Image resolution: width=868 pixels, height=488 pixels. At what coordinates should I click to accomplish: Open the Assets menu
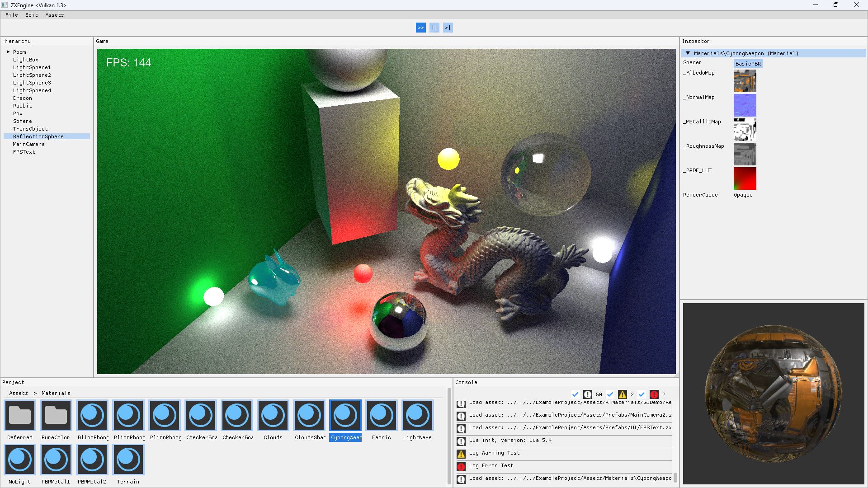point(54,15)
